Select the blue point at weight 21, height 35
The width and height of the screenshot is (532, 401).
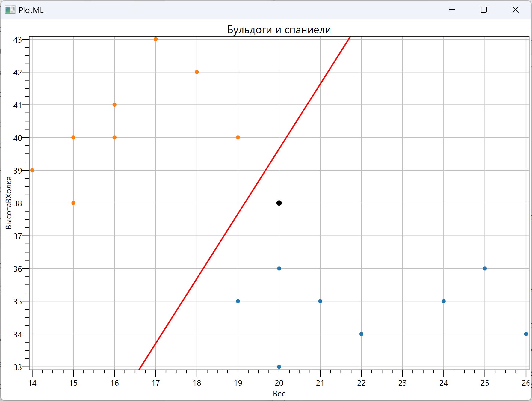320,301
